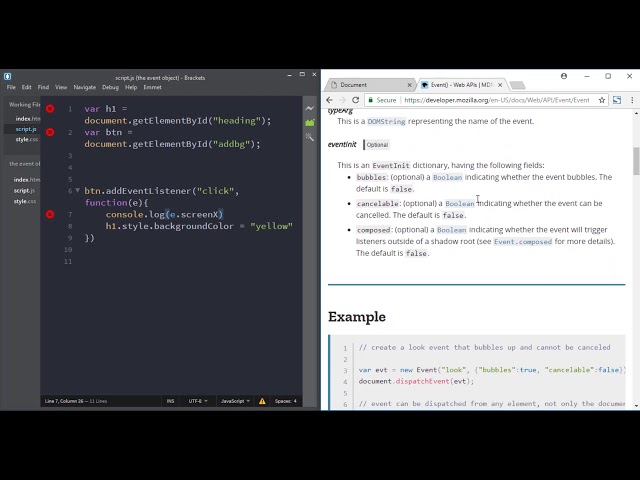Click the Brackets app logo icon
This screenshot has width=640, height=480.
pos(7,76)
